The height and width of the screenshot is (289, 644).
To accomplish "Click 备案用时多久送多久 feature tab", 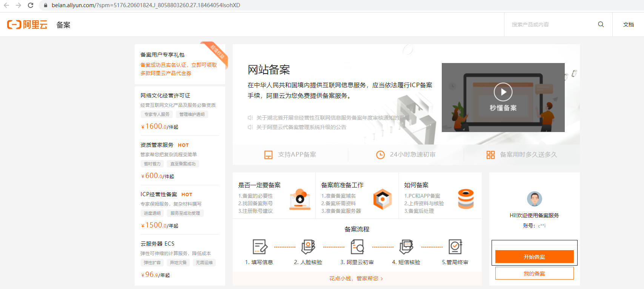I will (x=522, y=155).
